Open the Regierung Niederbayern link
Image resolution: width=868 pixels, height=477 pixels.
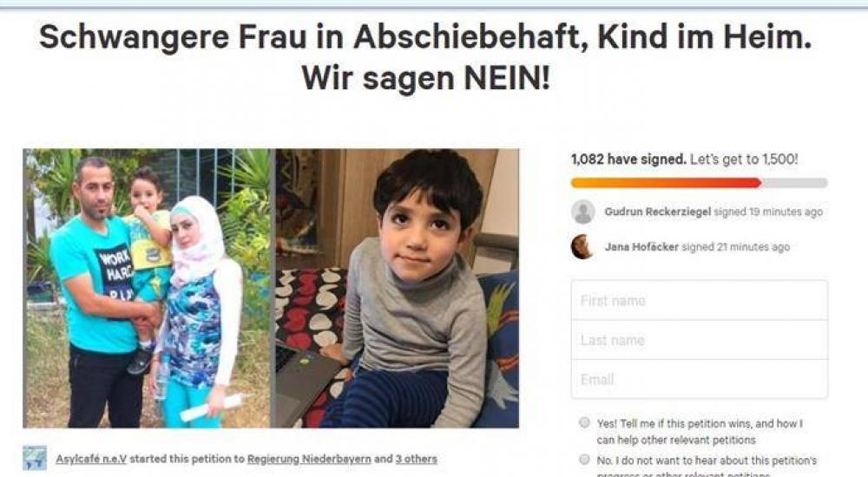tap(309, 459)
